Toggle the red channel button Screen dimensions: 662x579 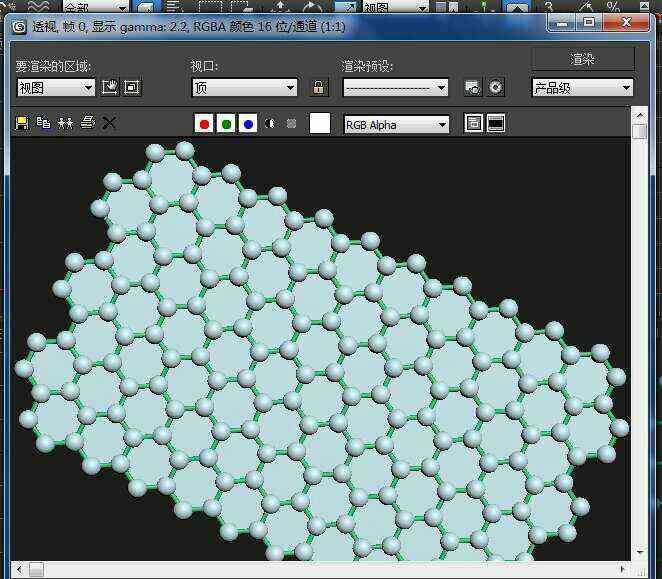204,124
